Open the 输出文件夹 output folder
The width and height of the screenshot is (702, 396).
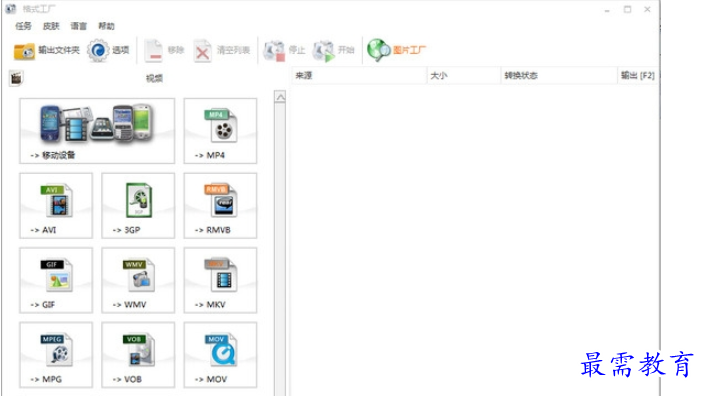[x=47, y=50]
